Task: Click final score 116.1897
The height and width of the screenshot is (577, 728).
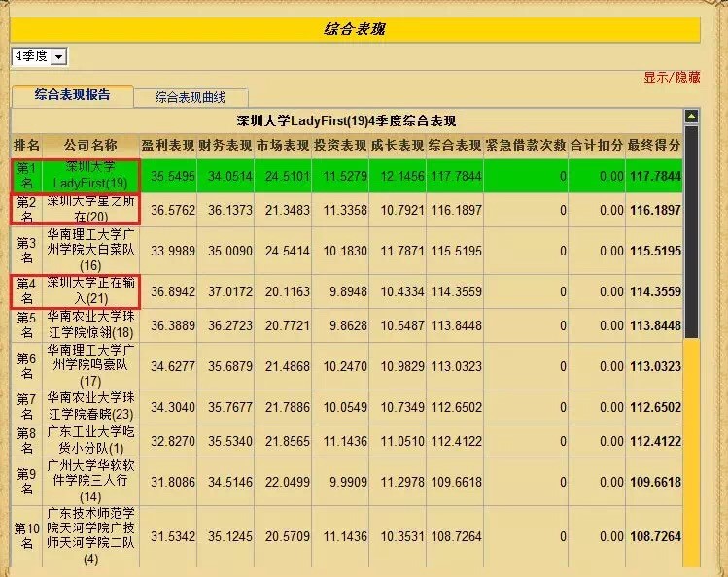Action: pyautogui.click(x=655, y=210)
